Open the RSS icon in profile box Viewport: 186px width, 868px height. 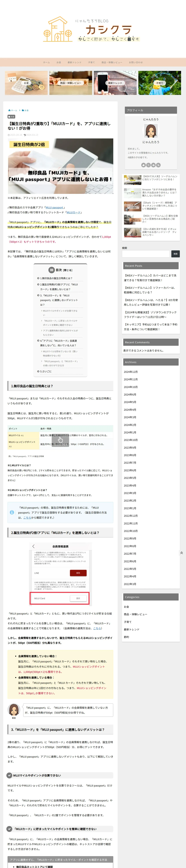tap(158, 165)
